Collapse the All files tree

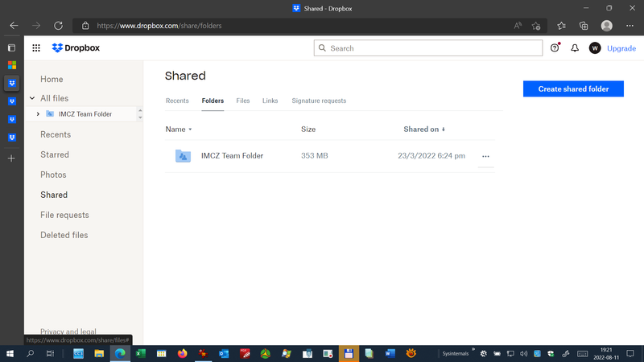[32, 98]
